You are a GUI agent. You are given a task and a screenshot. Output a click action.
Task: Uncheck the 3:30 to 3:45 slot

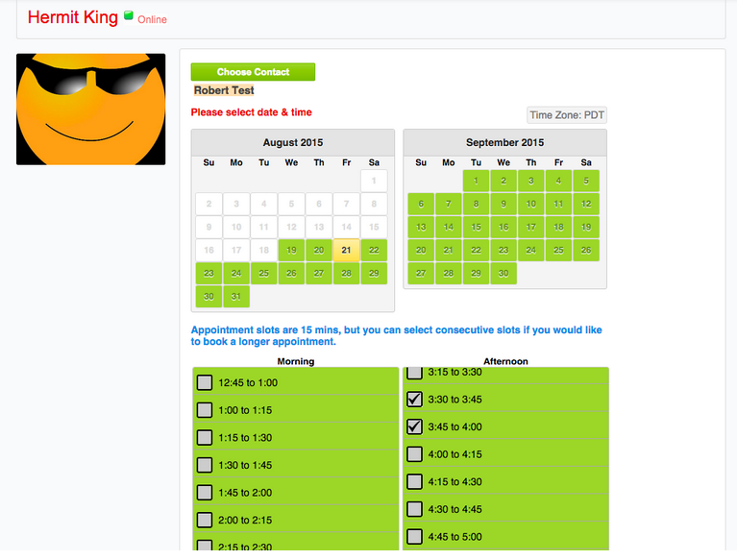tap(414, 399)
